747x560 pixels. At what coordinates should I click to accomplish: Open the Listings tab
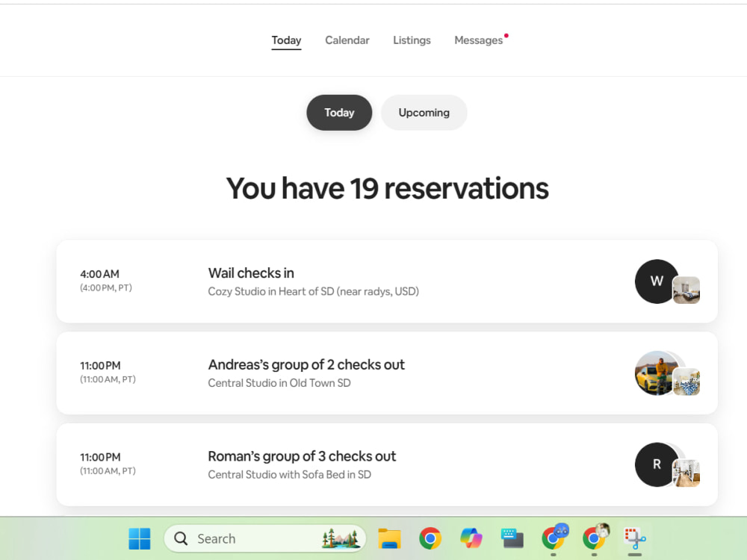pos(412,40)
